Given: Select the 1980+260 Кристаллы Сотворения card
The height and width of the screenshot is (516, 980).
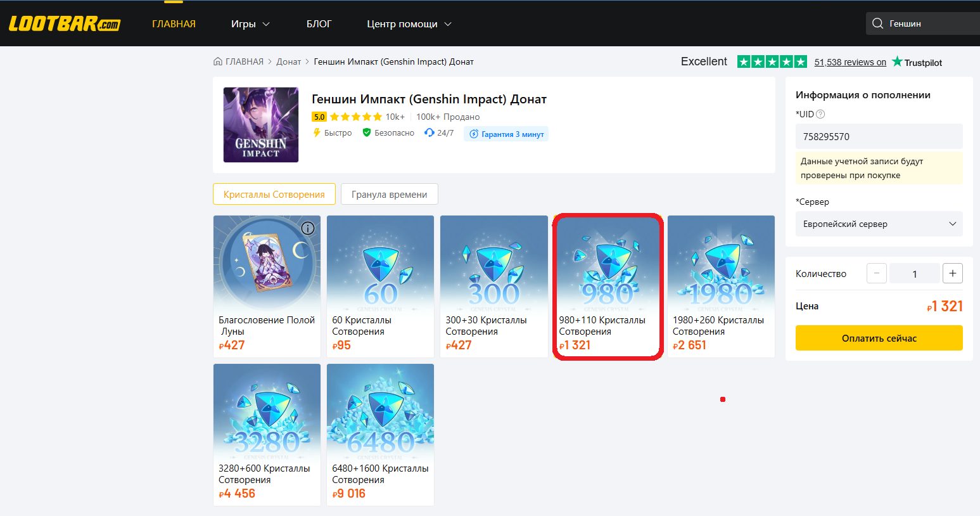Looking at the screenshot, I should pos(721,287).
